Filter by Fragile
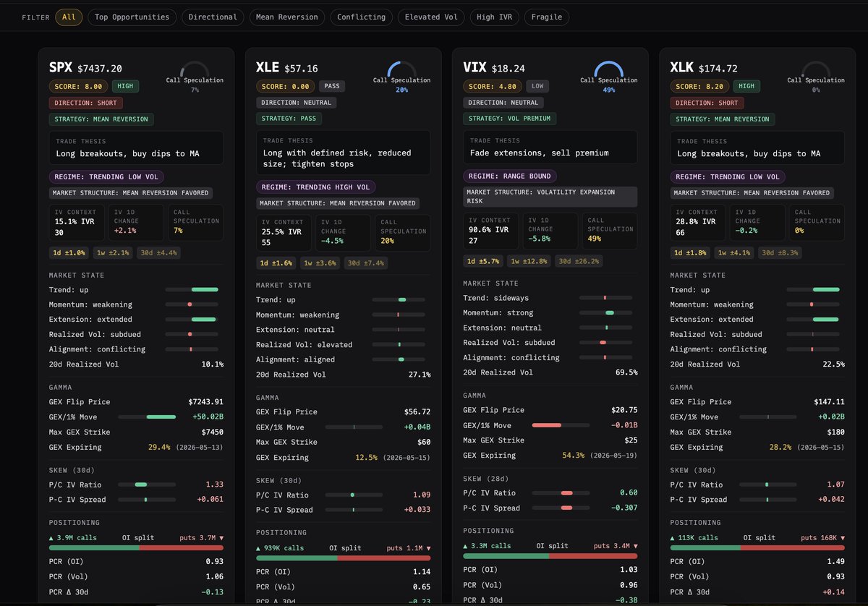868x606 pixels. pos(547,17)
